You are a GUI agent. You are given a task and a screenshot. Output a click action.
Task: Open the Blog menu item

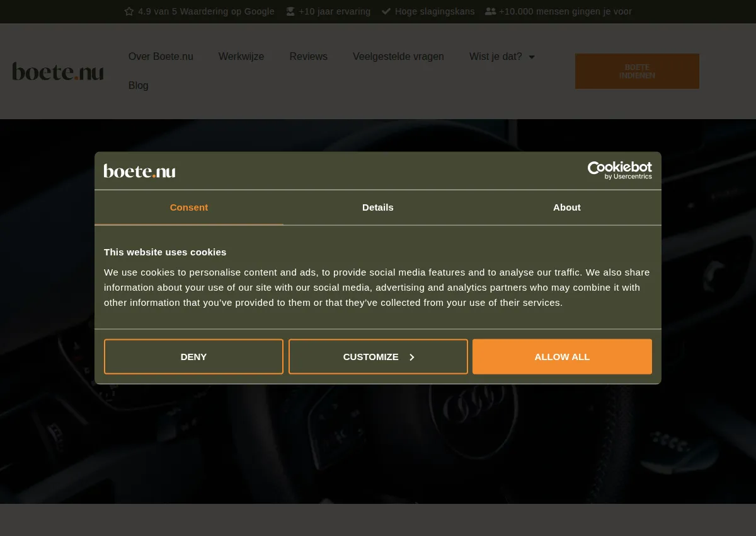(139, 86)
